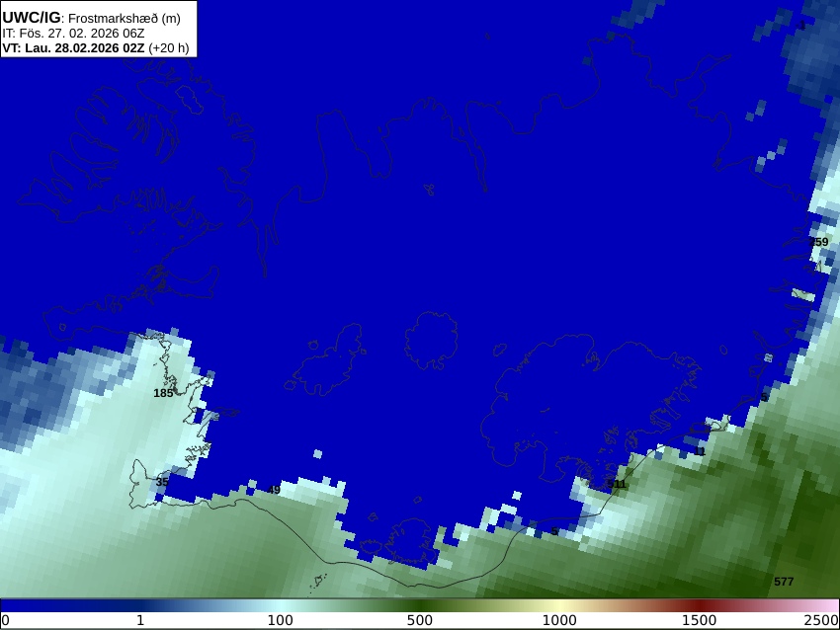This screenshot has height=630, width=840.
Task: Click the map value label 11
Action: 700,451
